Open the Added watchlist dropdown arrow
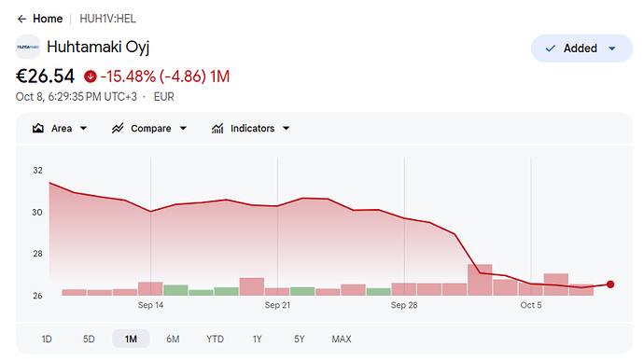 612,49
